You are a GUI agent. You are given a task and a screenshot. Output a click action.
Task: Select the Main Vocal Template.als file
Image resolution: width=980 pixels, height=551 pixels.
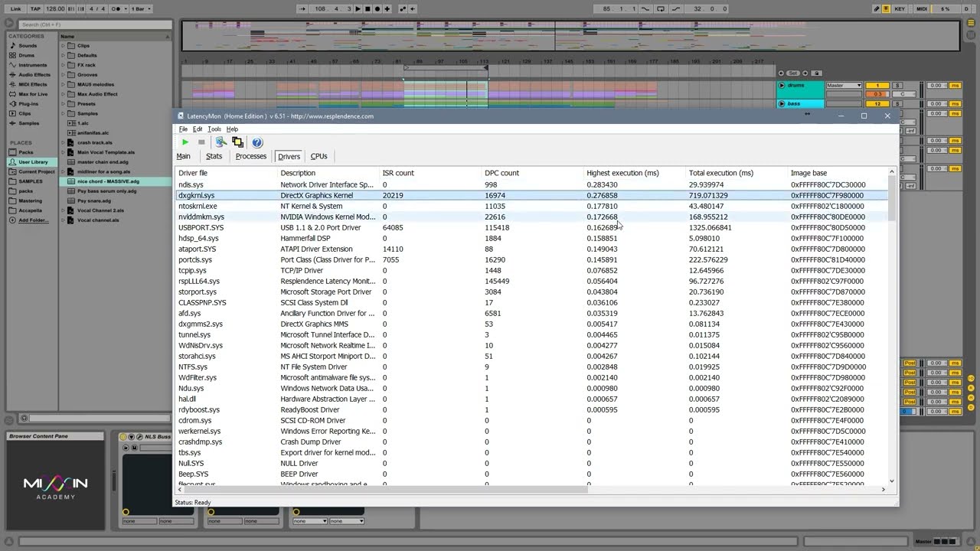click(x=106, y=152)
